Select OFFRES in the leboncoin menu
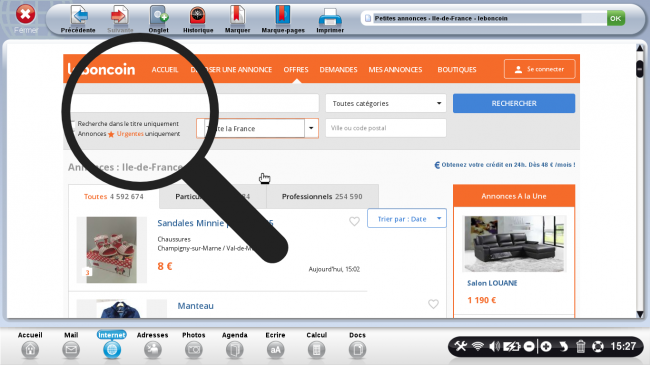 point(296,70)
